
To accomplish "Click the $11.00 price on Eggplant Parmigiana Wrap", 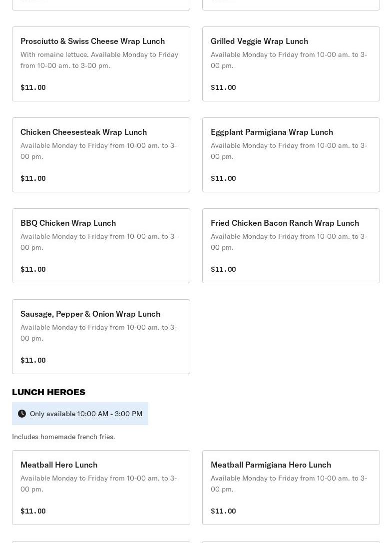I will (223, 178).
